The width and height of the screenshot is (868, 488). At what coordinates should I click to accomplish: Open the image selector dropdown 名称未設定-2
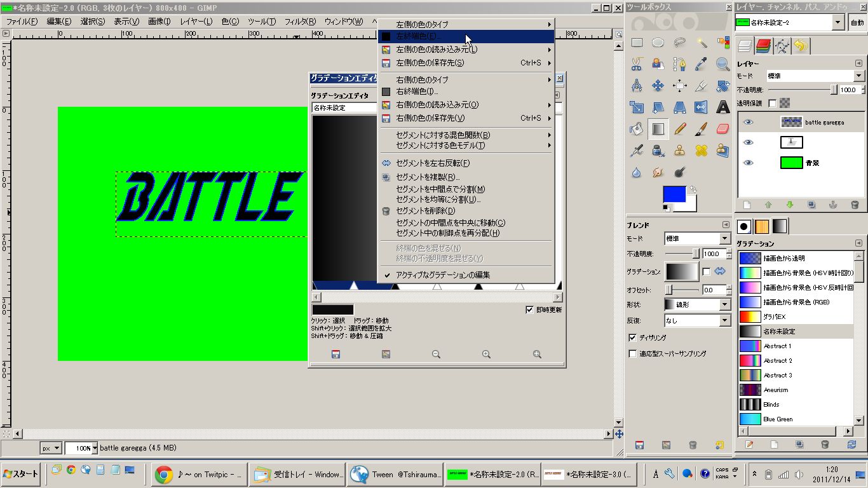790,22
